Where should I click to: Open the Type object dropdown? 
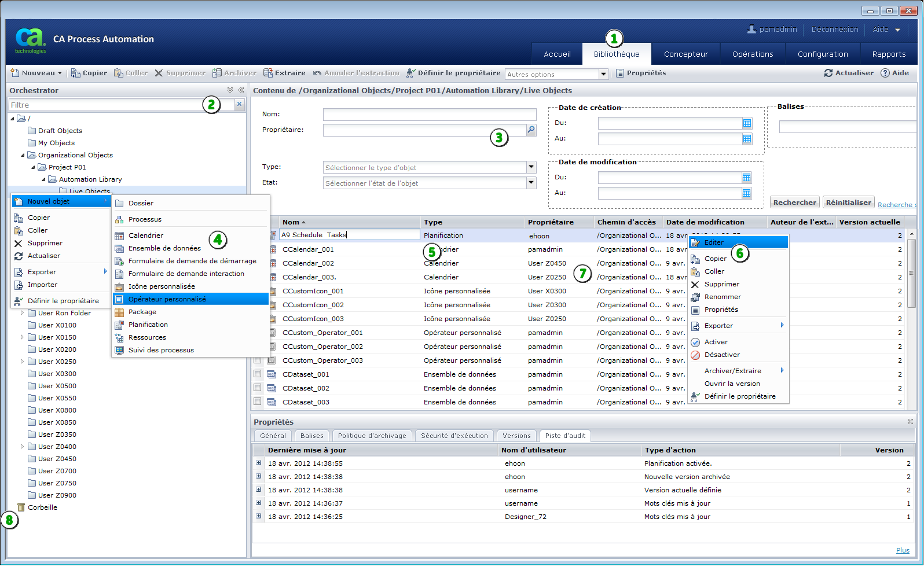[x=531, y=167]
